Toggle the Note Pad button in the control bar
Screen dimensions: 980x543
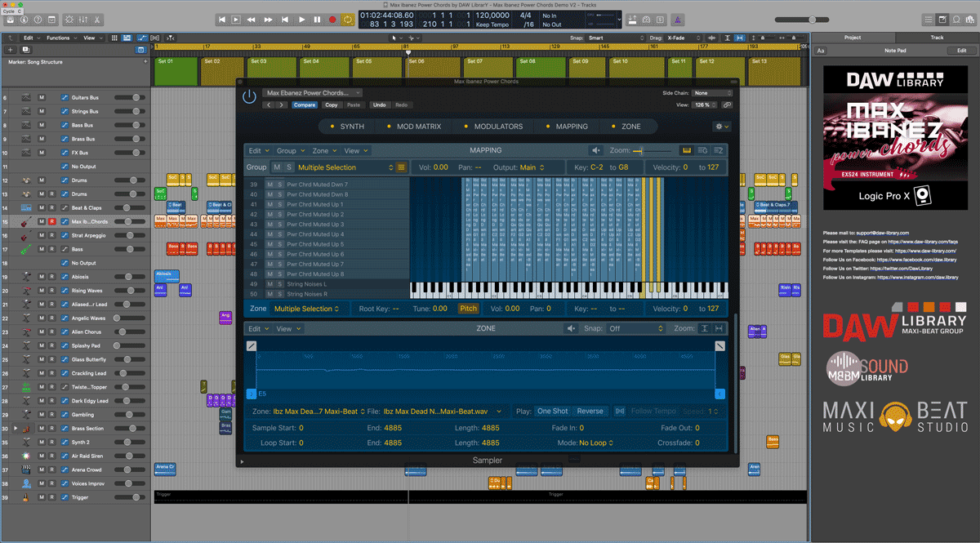pyautogui.click(x=942, y=19)
